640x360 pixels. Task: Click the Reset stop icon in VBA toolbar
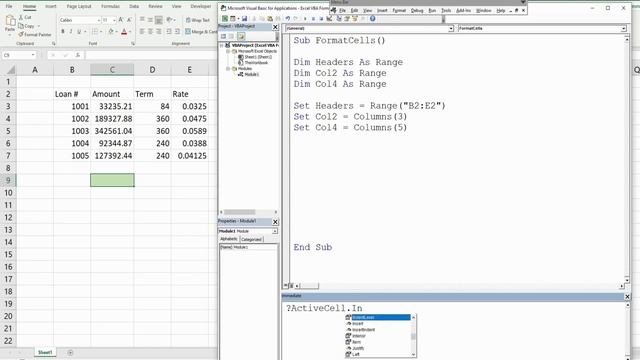[321, 18]
